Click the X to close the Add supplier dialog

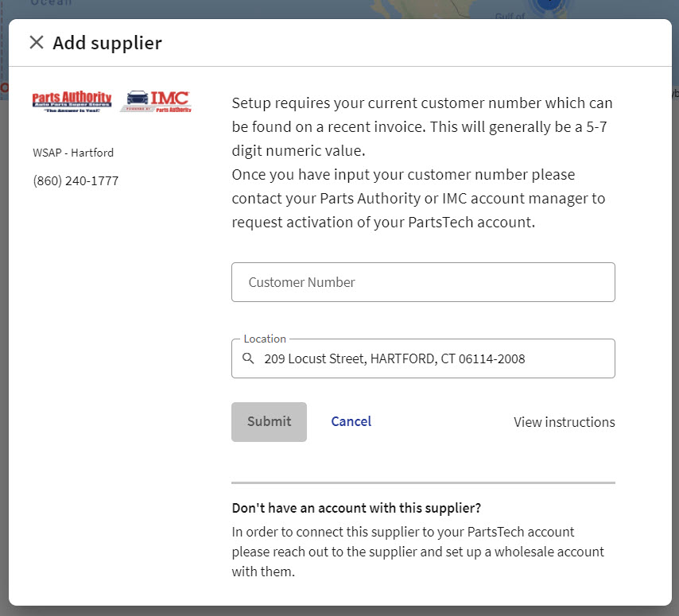click(37, 43)
